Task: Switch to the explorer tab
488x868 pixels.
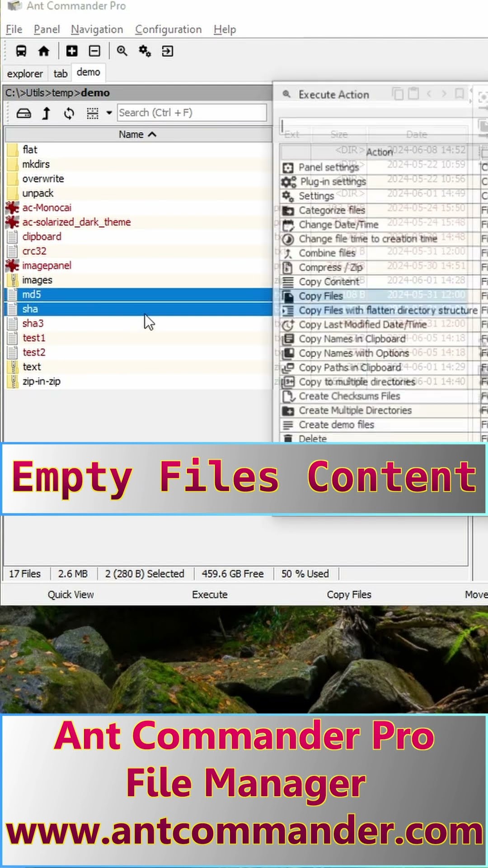Action: tap(25, 73)
